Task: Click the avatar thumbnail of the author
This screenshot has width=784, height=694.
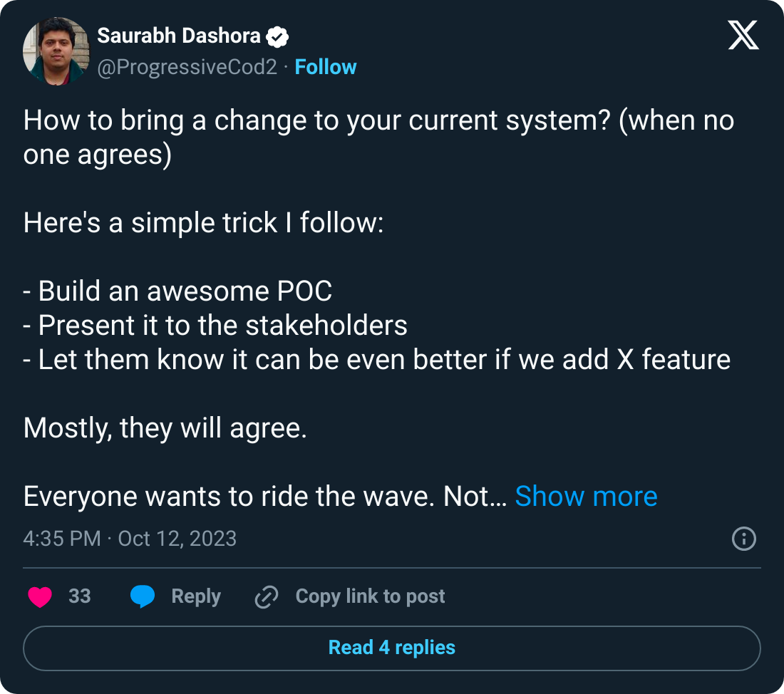Action: (57, 52)
